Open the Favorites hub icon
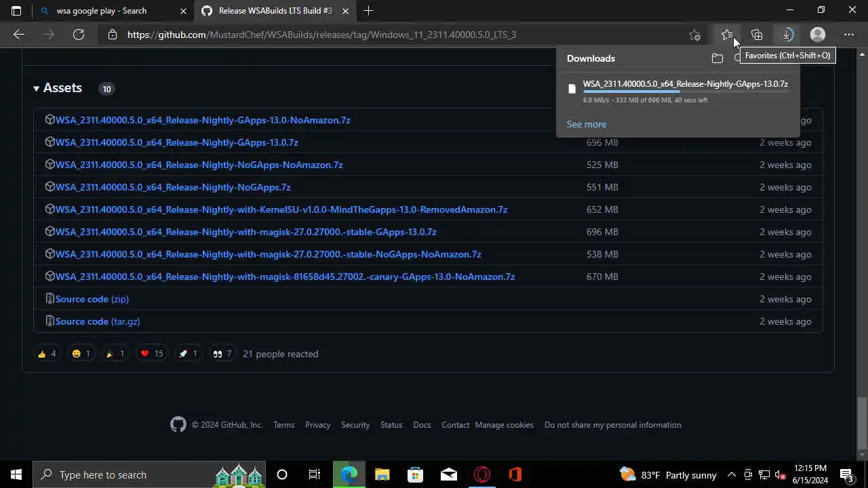This screenshot has width=868, height=488. coord(727,35)
